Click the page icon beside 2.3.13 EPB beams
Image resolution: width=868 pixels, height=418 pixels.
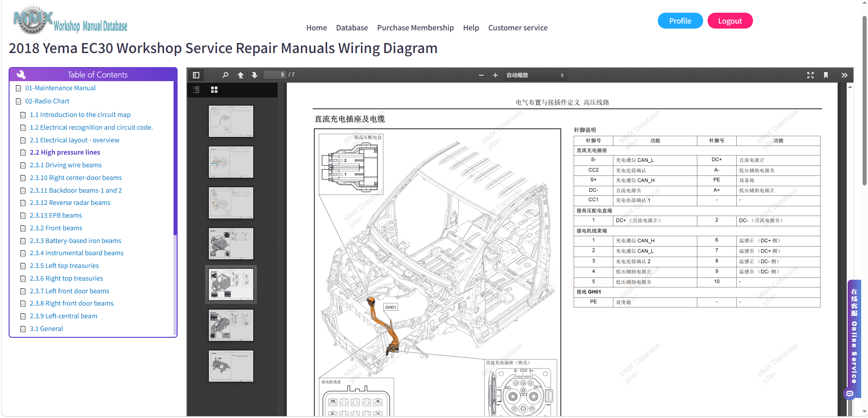23,216
